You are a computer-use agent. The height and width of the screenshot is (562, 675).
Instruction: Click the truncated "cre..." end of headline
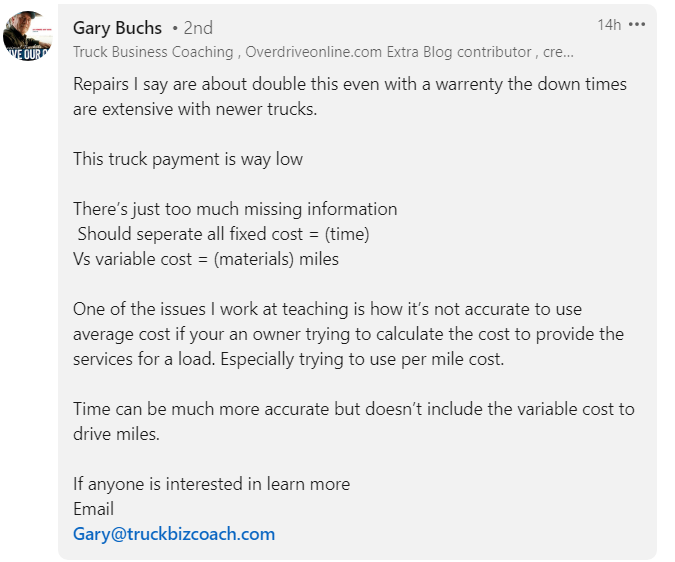point(558,52)
